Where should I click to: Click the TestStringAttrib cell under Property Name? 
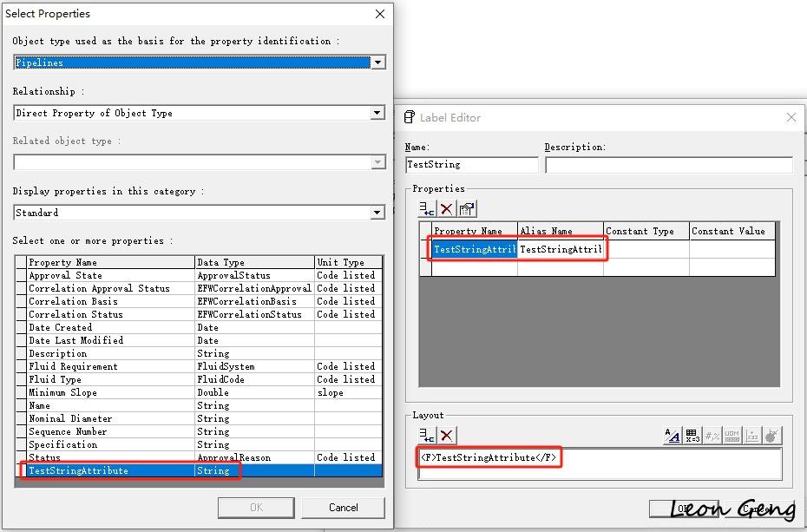coord(474,249)
